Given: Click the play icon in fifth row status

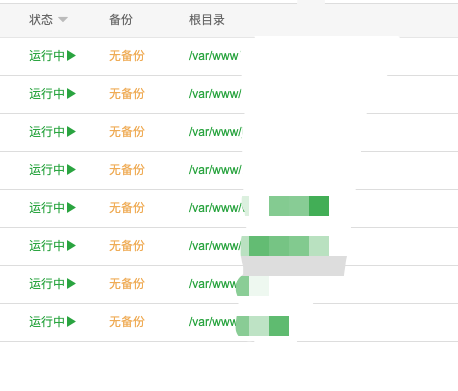Looking at the screenshot, I should pos(71,208).
